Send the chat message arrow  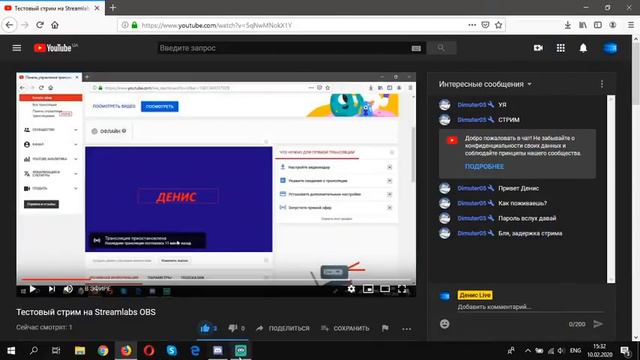click(598, 324)
